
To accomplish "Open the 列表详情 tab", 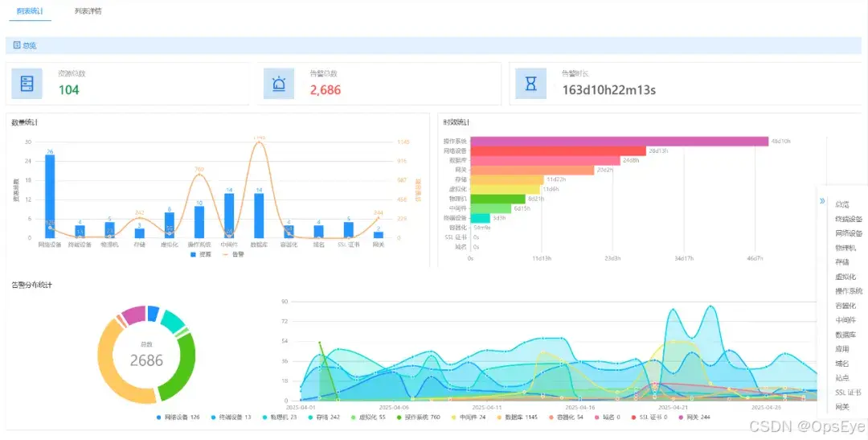I will 88,11.
